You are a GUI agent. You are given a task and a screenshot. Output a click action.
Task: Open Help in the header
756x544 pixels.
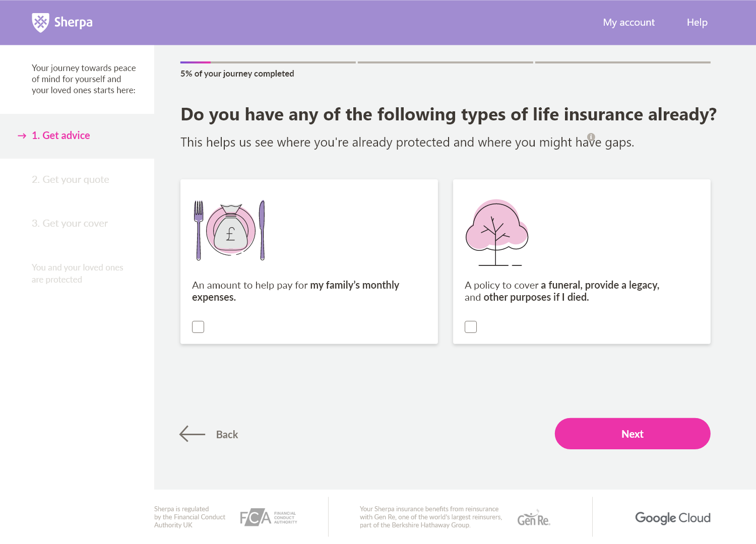click(697, 22)
